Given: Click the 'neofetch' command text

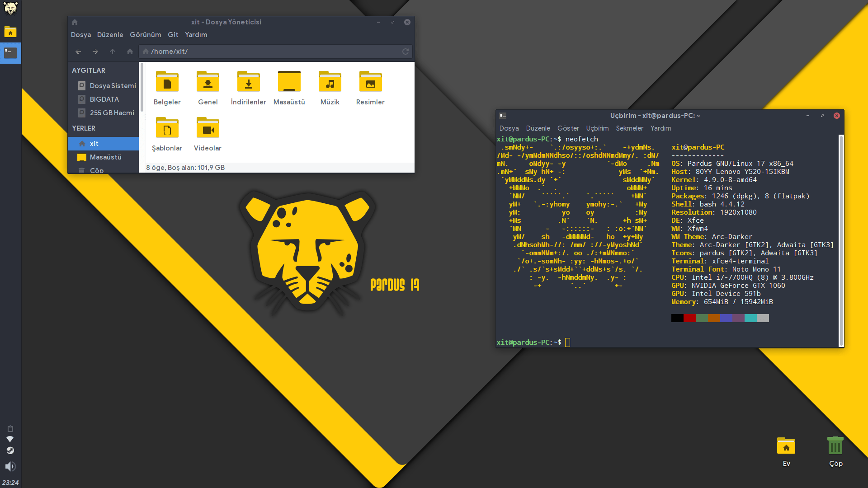Looking at the screenshot, I should [581, 139].
